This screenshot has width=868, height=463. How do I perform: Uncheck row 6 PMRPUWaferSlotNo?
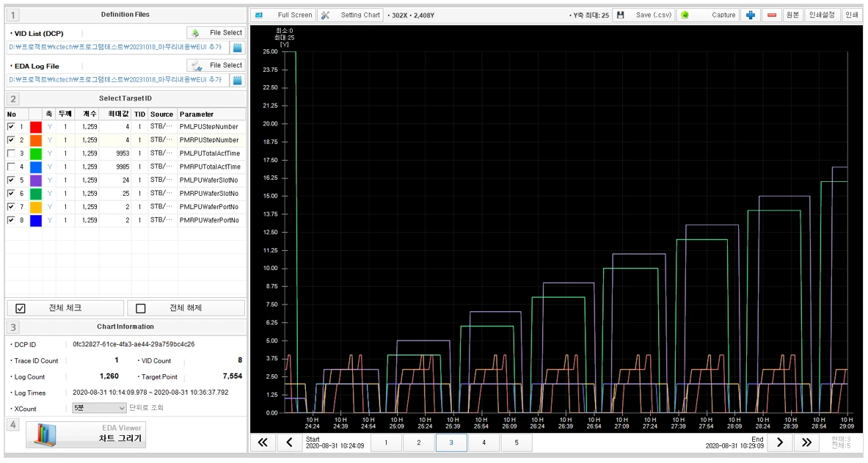11,193
